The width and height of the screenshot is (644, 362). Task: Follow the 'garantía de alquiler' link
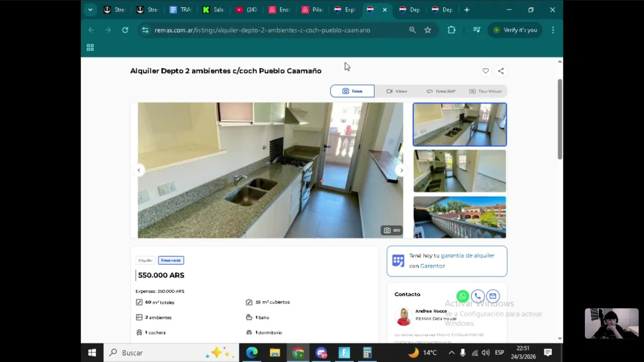tap(467, 255)
